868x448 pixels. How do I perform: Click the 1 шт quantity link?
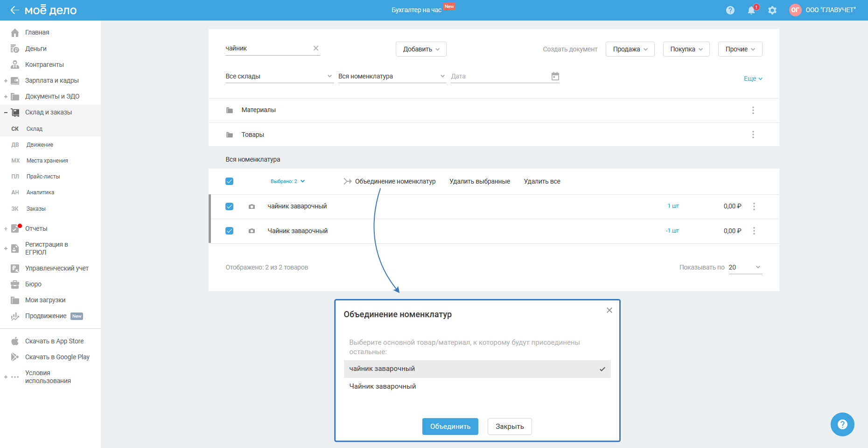coord(673,206)
